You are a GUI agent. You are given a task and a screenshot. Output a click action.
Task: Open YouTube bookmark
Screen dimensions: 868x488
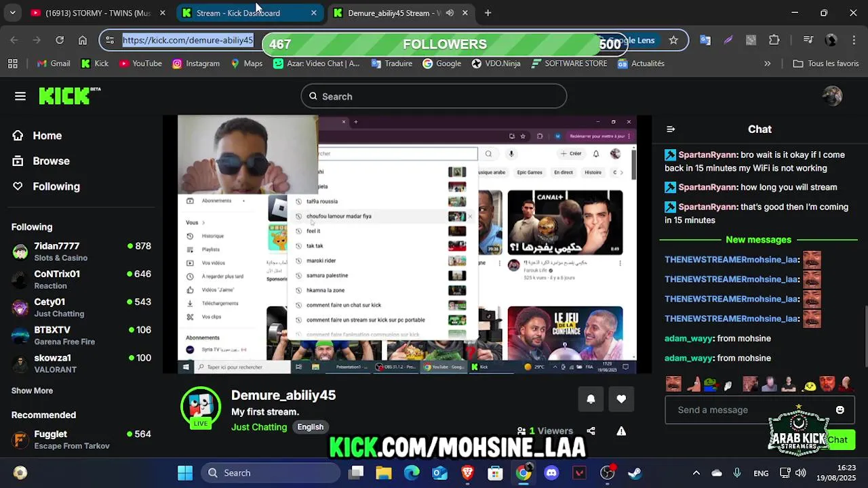pos(140,64)
